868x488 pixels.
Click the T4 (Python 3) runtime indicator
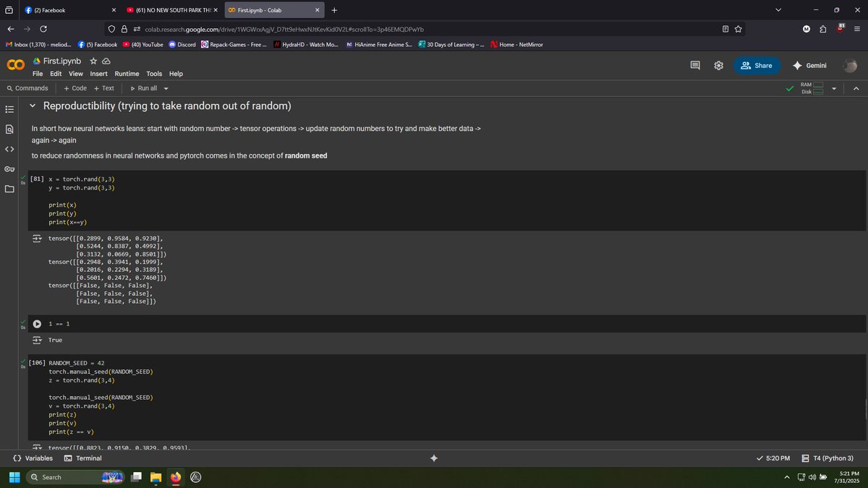(x=828, y=458)
